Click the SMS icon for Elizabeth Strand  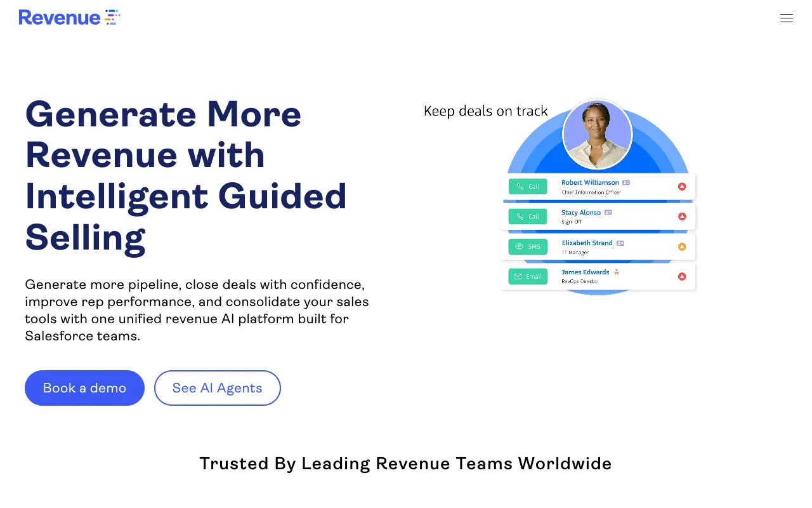[x=527, y=246]
